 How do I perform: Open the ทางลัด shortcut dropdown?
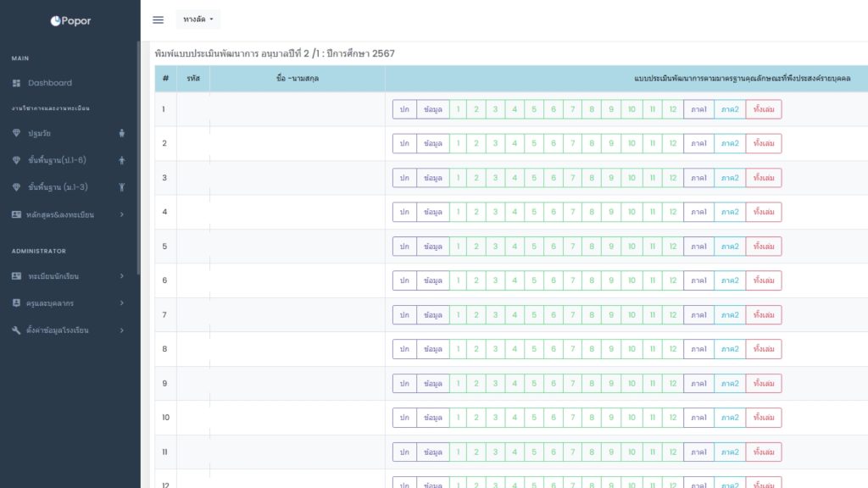click(x=198, y=19)
